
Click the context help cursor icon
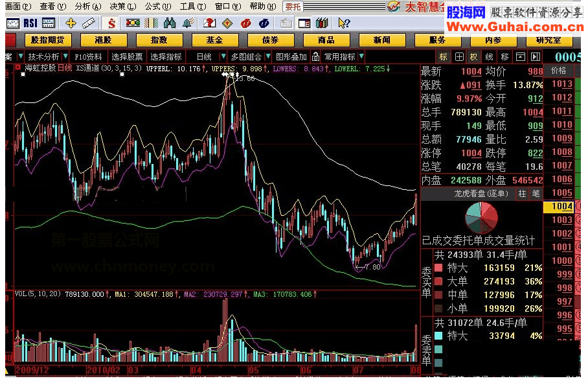343,23
